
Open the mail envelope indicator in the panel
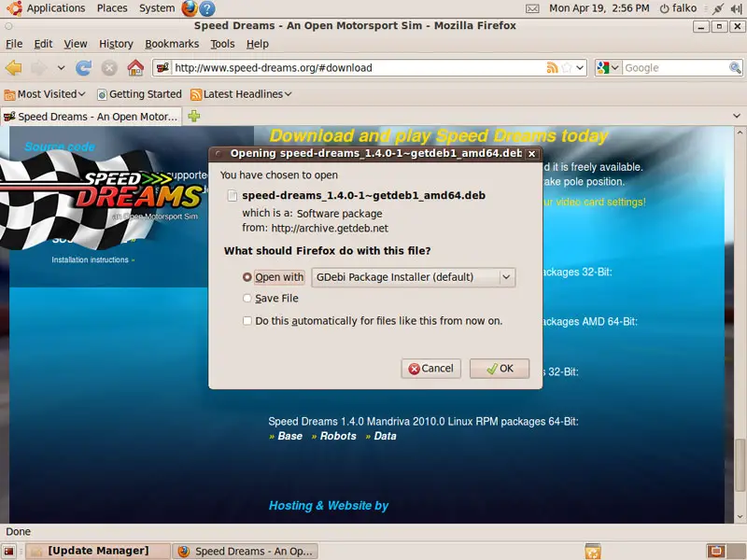(532, 8)
